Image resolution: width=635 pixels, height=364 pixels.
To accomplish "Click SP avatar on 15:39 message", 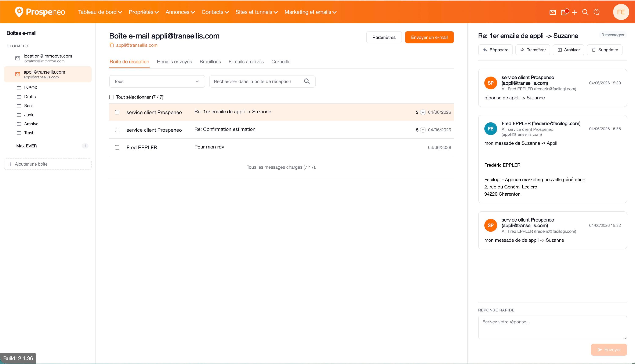I will point(490,83).
